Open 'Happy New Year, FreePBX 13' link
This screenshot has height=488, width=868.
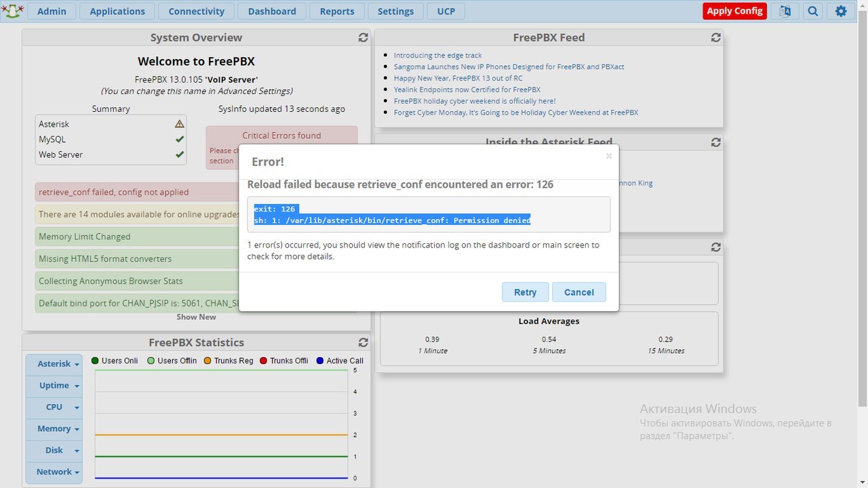(458, 79)
